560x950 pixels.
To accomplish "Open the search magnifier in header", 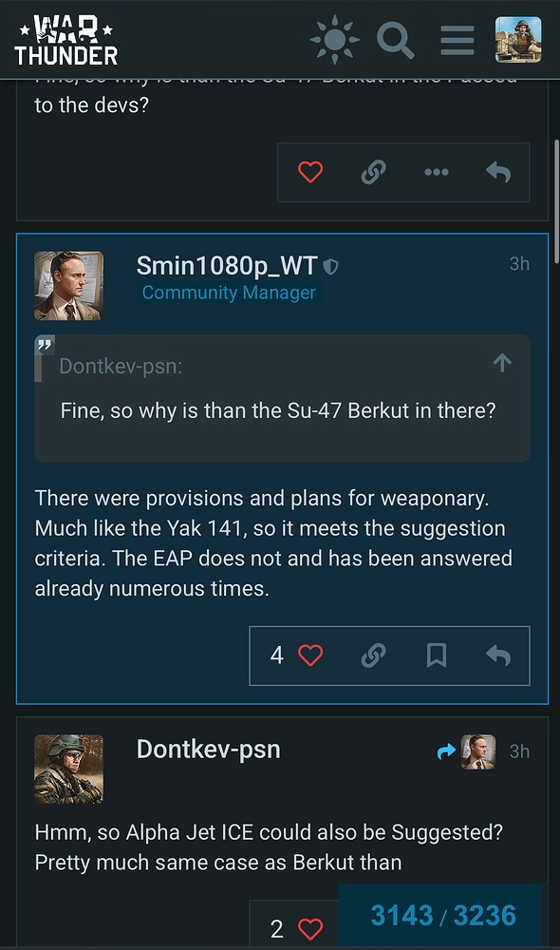I will point(396,40).
